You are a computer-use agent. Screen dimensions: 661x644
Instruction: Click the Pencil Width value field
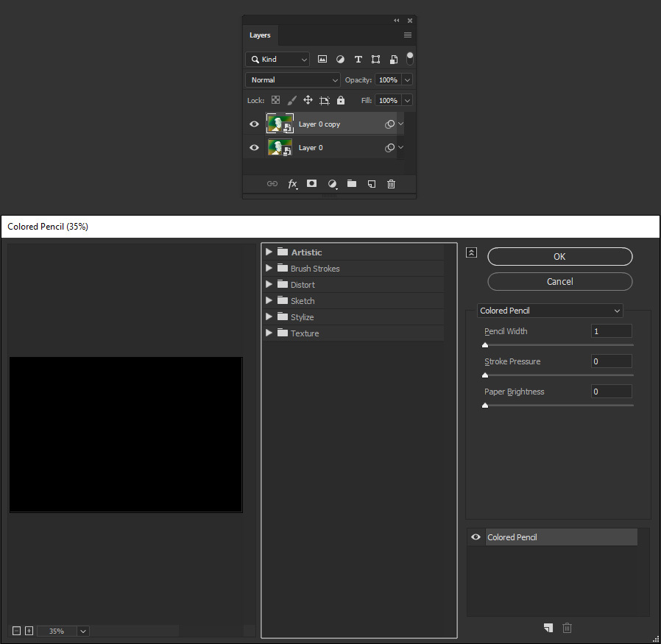(x=611, y=331)
